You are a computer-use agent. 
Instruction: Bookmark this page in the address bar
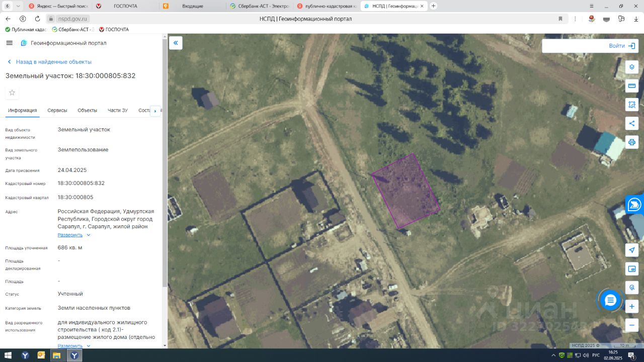click(560, 19)
